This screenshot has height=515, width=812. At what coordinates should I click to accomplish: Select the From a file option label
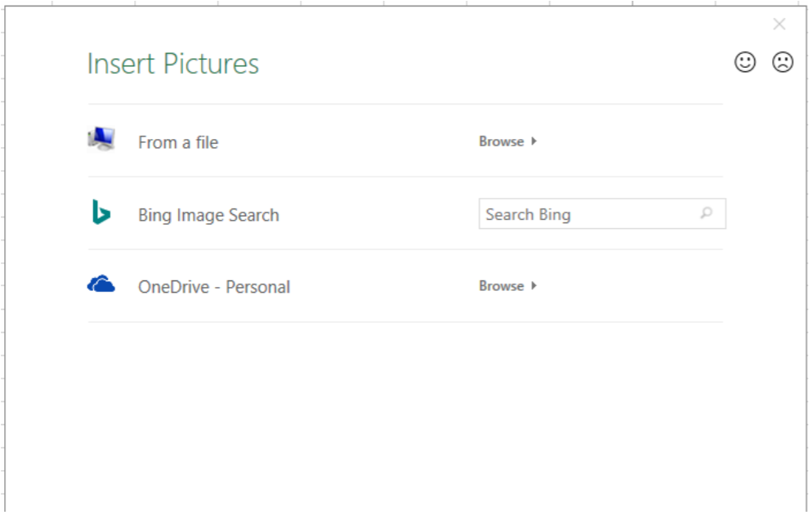coord(178,142)
